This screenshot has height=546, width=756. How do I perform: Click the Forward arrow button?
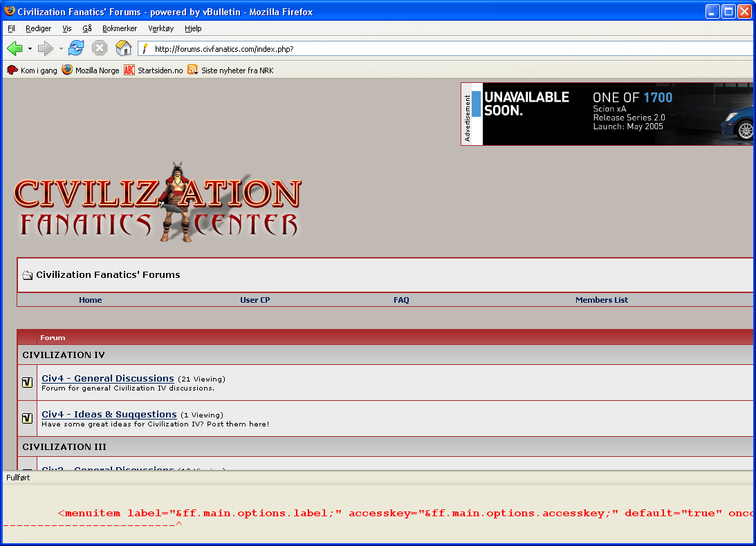[46, 48]
